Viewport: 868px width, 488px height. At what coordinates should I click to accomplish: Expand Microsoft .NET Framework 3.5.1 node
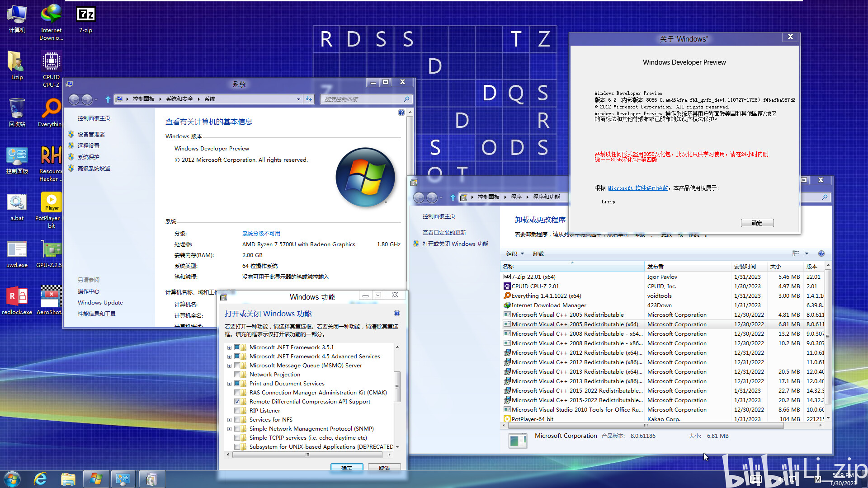tap(229, 347)
